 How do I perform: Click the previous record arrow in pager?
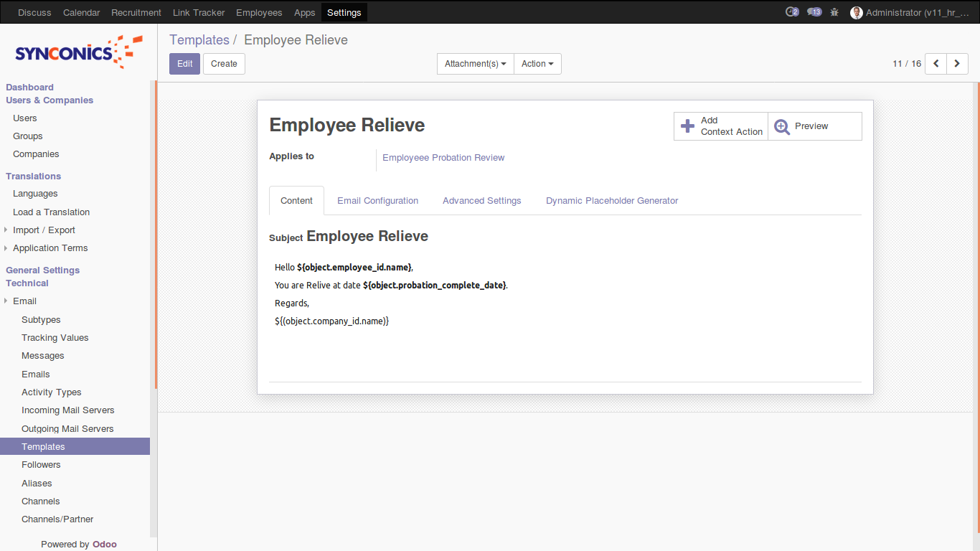tap(936, 64)
